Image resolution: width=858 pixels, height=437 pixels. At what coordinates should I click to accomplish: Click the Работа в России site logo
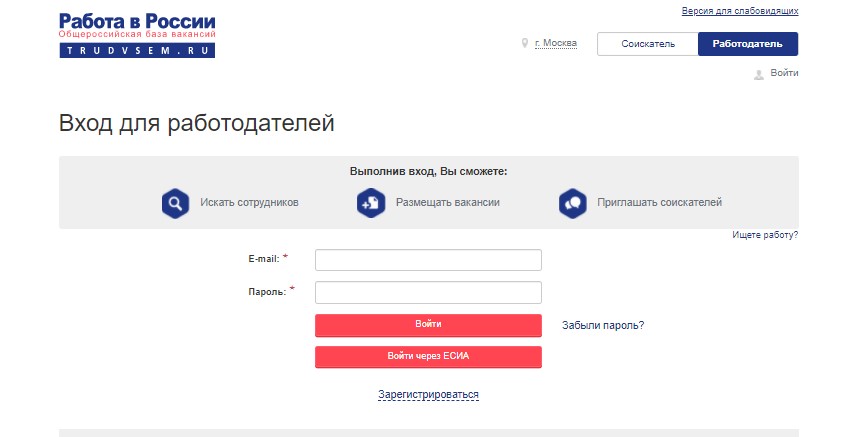(137, 35)
